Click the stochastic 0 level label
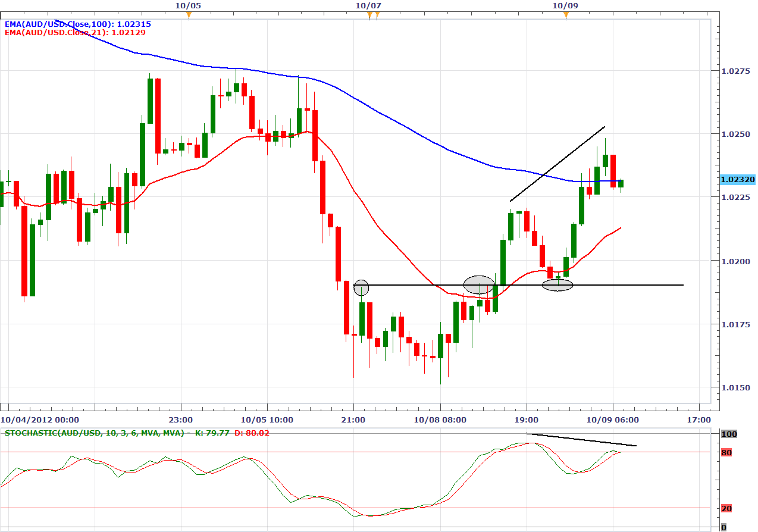Screen dimensions: 758x532 [723, 527]
